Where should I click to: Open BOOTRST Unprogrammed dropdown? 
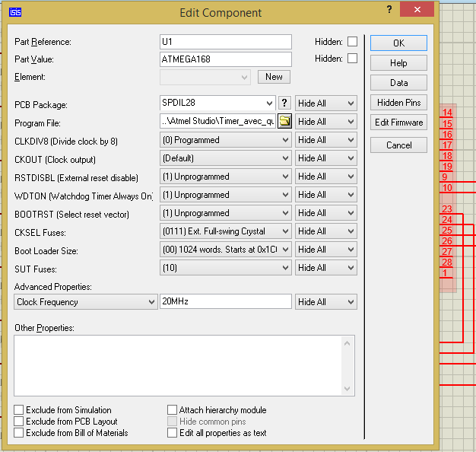click(x=226, y=213)
